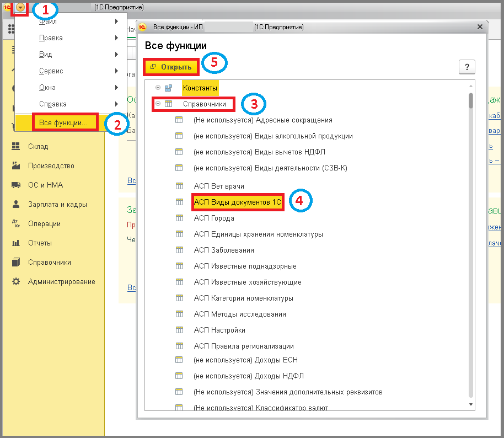Open Администрирование via the gear icon

pyautogui.click(x=16, y=281)
